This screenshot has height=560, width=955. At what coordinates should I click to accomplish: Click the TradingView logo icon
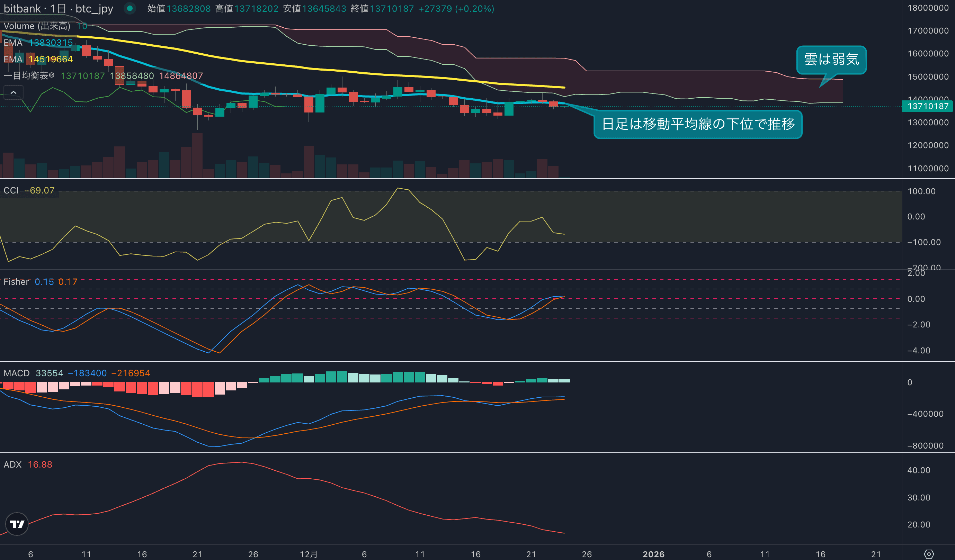coord(17,524)
